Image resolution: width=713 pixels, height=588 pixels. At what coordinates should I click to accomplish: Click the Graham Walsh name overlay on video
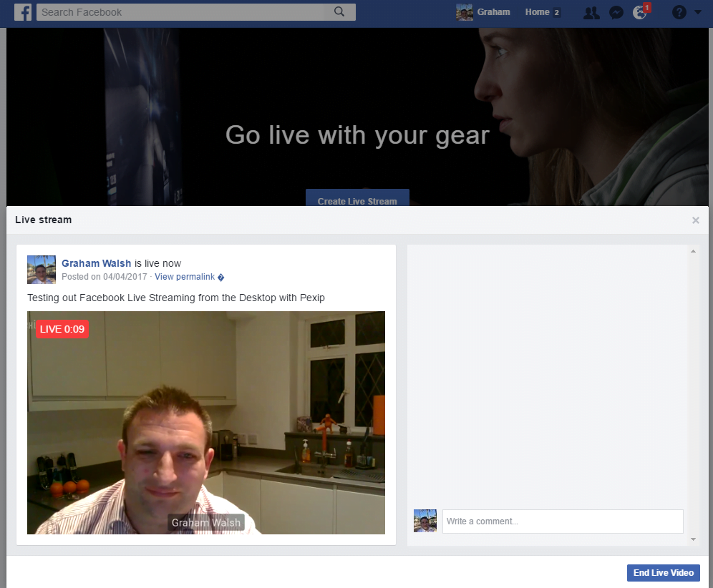(206, 523)
